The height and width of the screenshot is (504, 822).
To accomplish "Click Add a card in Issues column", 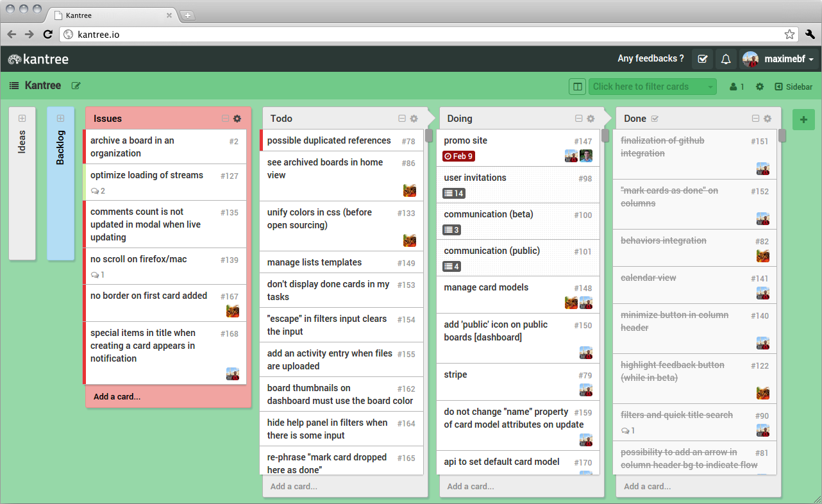I will pos(117,397).
